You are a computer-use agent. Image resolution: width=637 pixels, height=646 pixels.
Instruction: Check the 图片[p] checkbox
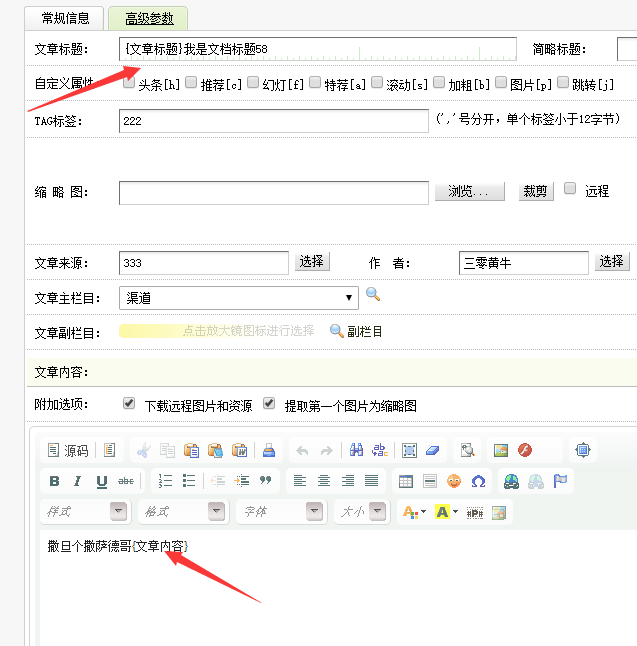(501, 82)
